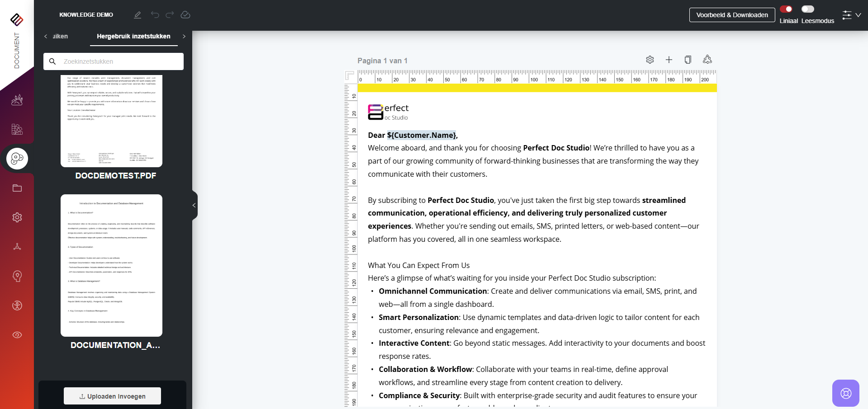Image resolution: width=868 pixels, height=409 pixels.
Task: Open the folder icon in sidebar
Action: click(x=17, y=188)
